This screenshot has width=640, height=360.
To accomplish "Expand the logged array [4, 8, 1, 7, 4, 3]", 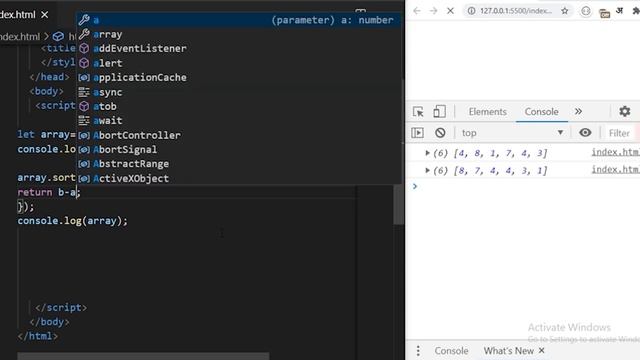I will coord(427,153).
